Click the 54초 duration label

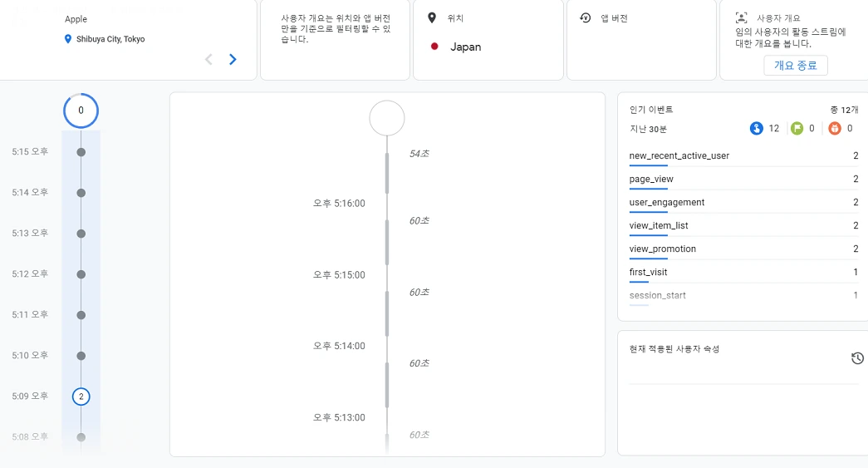(x=419, y=154)
